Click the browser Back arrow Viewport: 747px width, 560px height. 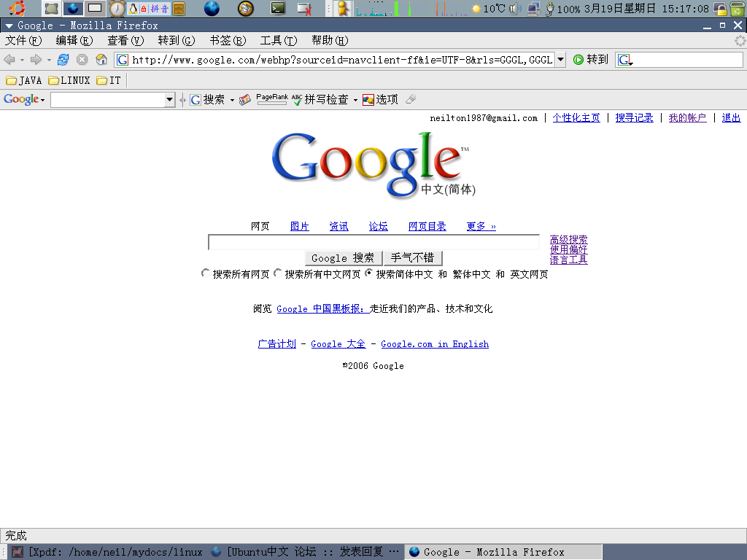click(9, 60)
